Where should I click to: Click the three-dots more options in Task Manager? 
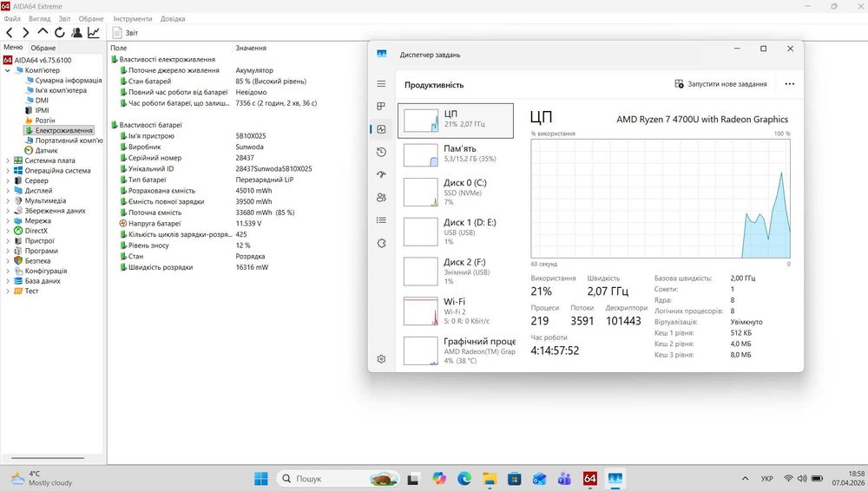point(789,84)
